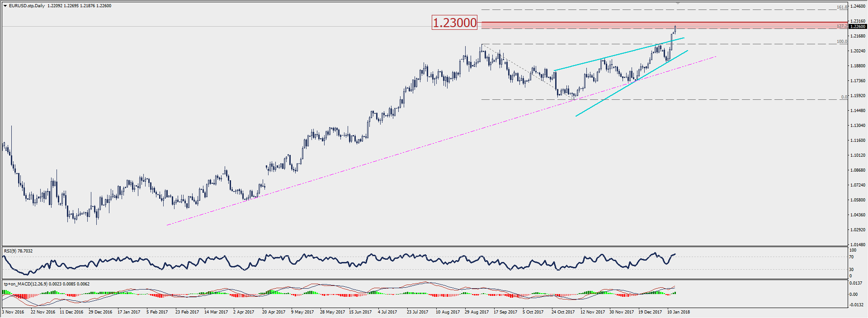The image size is (868, 318).
Task: Click the 161.8 Fibonacci level label
Action: click(842, 7)
